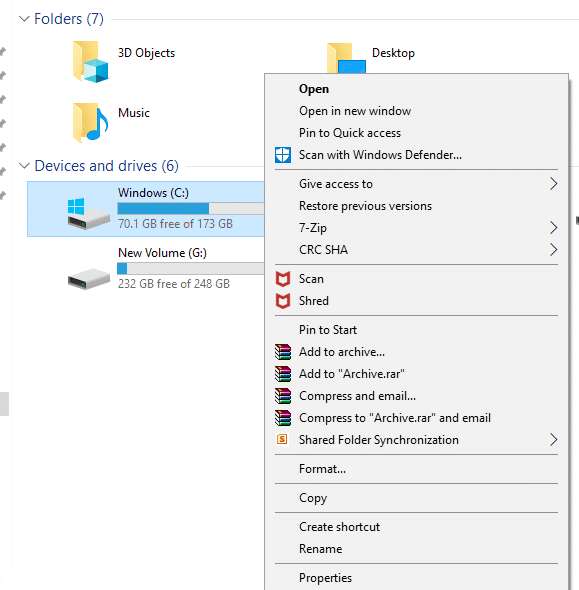Select the McAfee Scan entry
Screen dimensions: 579x590
pos(416,279)
